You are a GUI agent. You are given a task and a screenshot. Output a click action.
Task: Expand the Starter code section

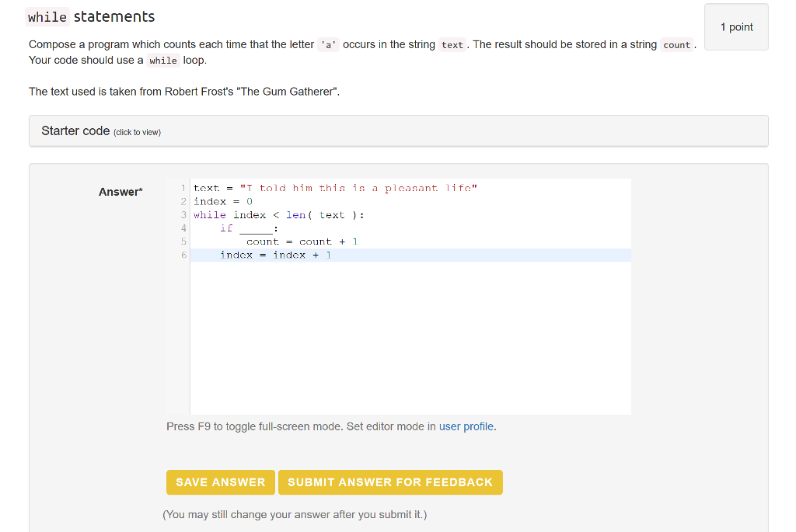pos(75,130)
